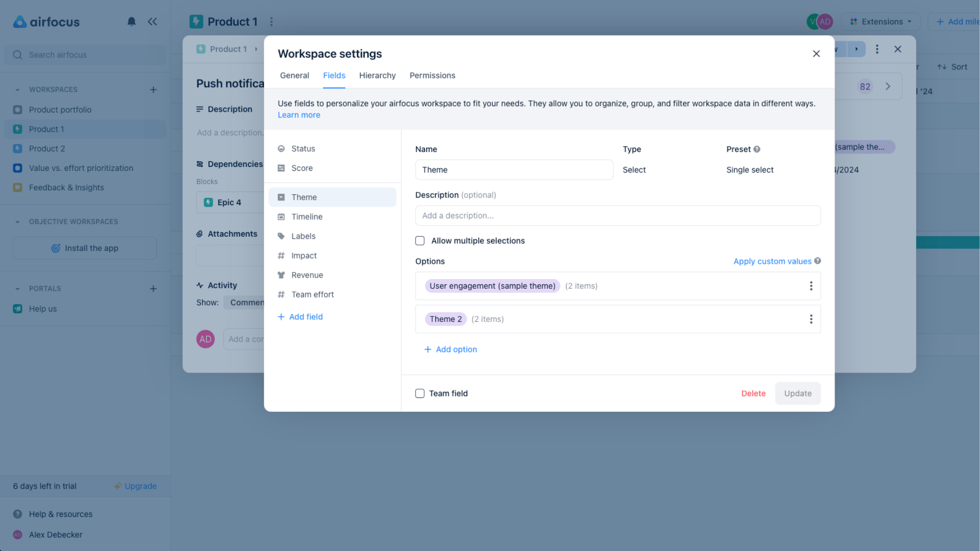Click the Preset help question icon
Screen dimensions: 980x551
[757, 149]
